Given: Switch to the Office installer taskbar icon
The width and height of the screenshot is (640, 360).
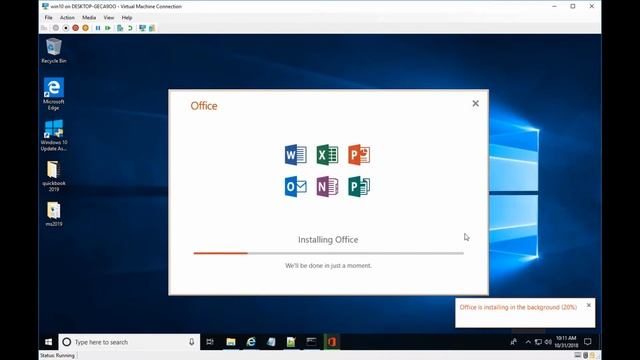Looking at the screenshot, I should [331, 342].
